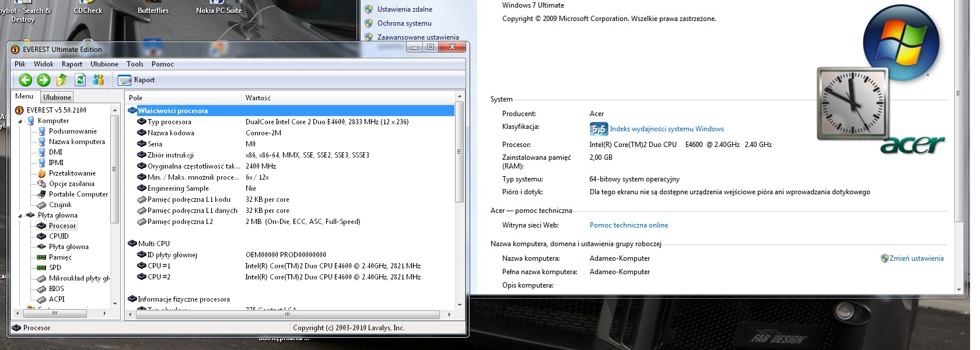Open the Raport menu in menu bar
The height and width of the screenshot is (350, 980).
[72, 64]
